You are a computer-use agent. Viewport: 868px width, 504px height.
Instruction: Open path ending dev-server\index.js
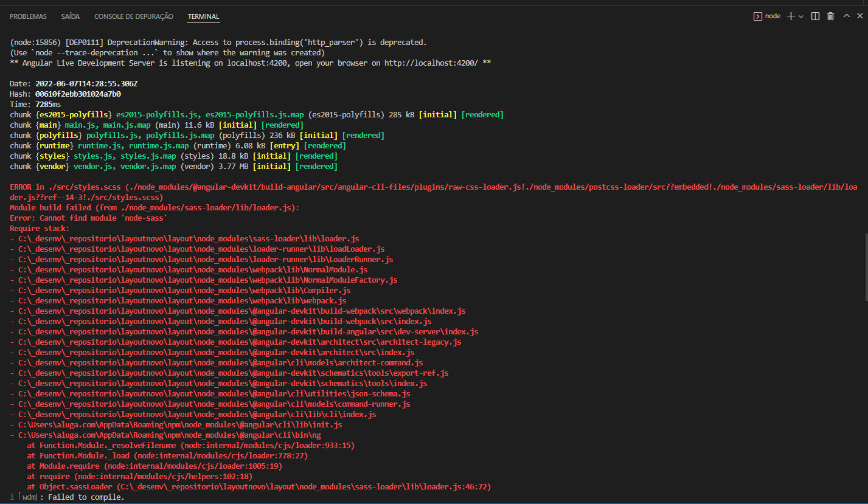[248, 332]
